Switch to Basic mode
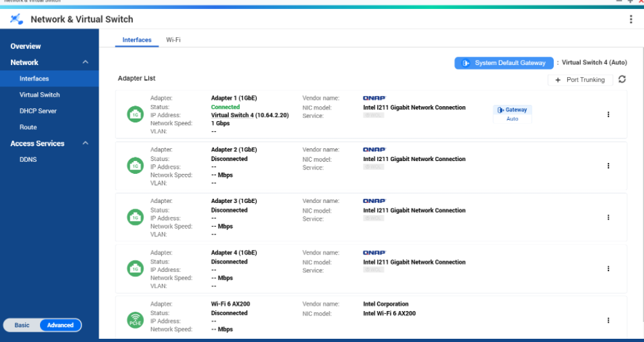This screenshot has height=342, width=644. [x=22, y=325]
